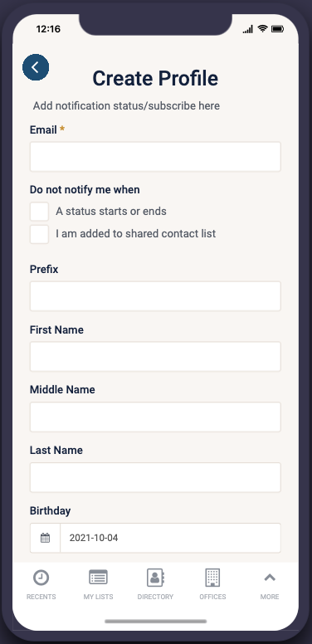This screenshot has width=312, height=644.
Task: Tap the Wi-Fi status icon
Action: click(x=262, y=29)
